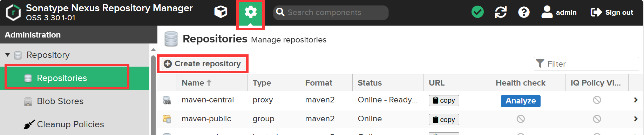Refresh the view with the refresh icon
644x135 pixels.
click(x=501, y=12)
